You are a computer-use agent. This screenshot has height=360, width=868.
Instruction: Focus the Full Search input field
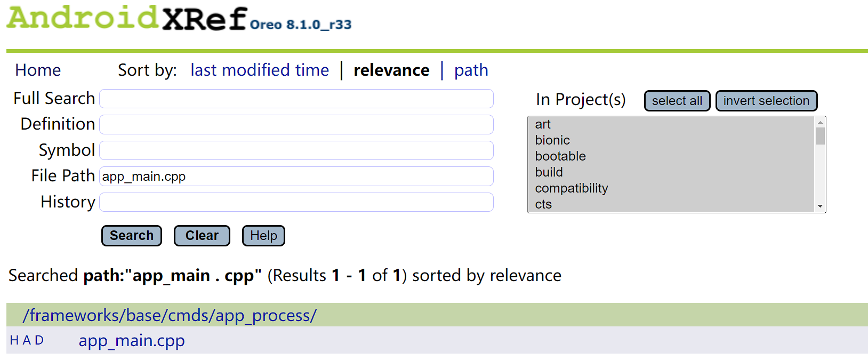click(x=296, y=99)
